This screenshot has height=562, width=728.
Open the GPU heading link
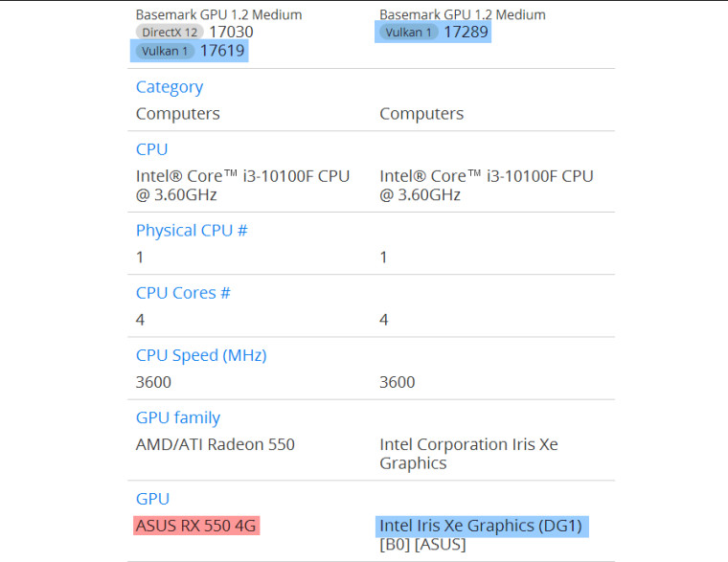152,499
